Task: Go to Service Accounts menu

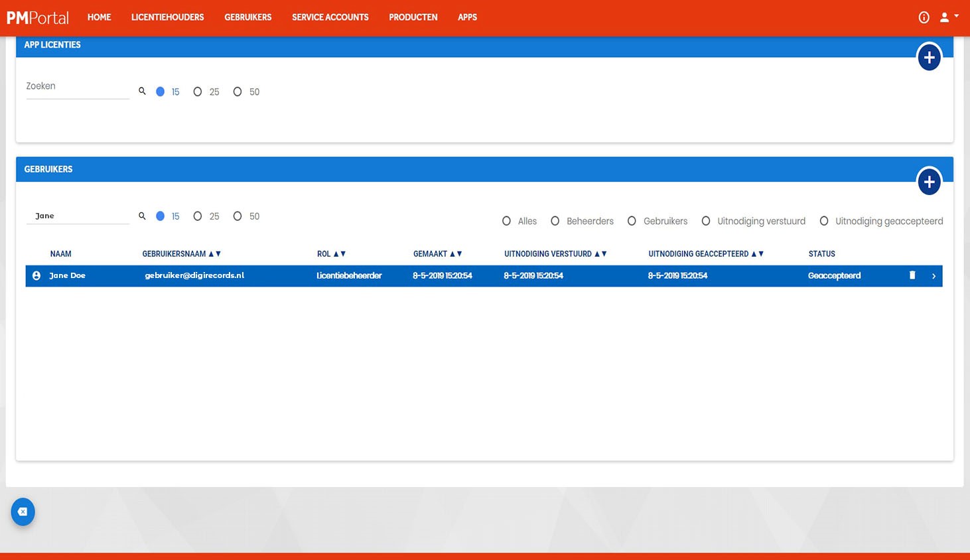Action: click(x=330, y=17)
